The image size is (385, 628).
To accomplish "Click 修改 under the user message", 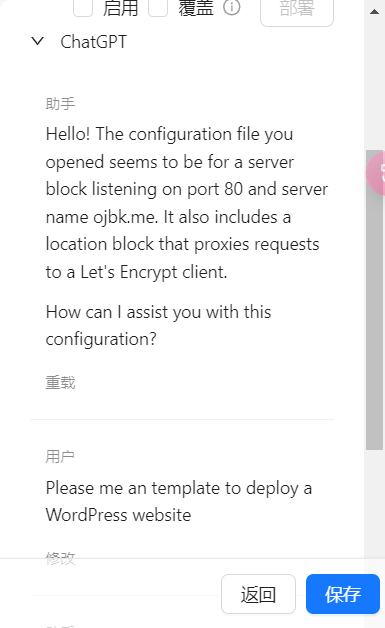I will (x=60, y=558).
